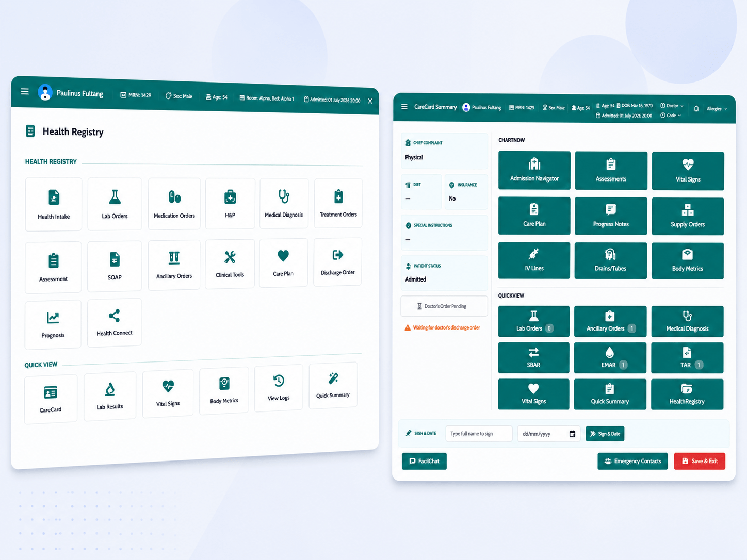747x560 pixels.
Task: Open calendar picker in the date field
Action: [x=572, y=434]
